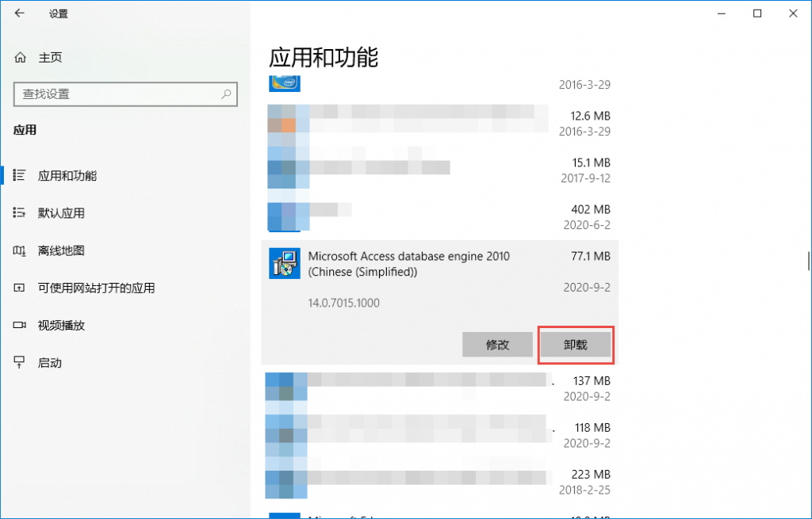Focus the 查找设置 search field
Screen dimensions: 812x519
125,94
